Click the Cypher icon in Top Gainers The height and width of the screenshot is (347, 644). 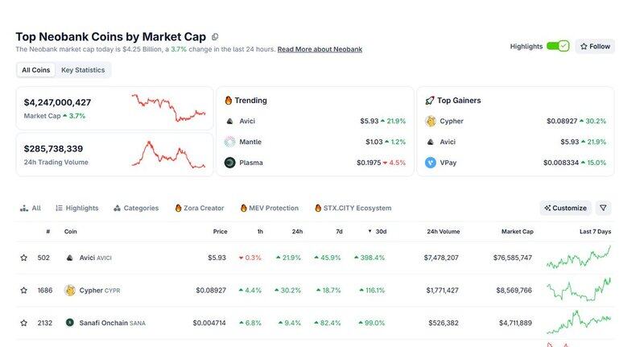click(431, 122)
